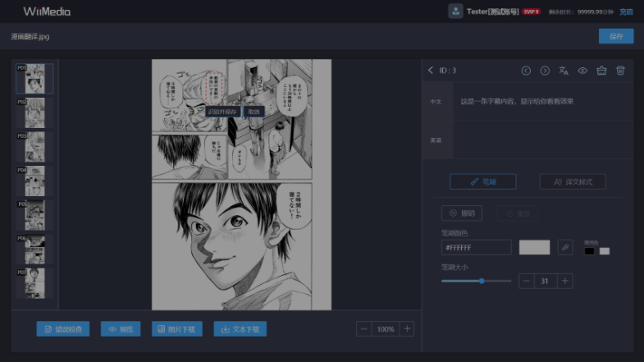
Task: Open the brush color swatch
Action: pyautogui.click(x=534, y=247)
